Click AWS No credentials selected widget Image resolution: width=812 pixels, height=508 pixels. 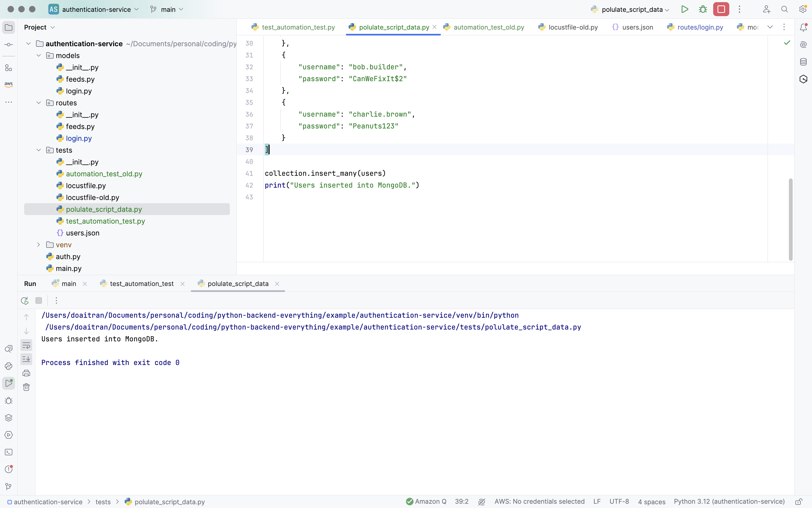point(539,502)
